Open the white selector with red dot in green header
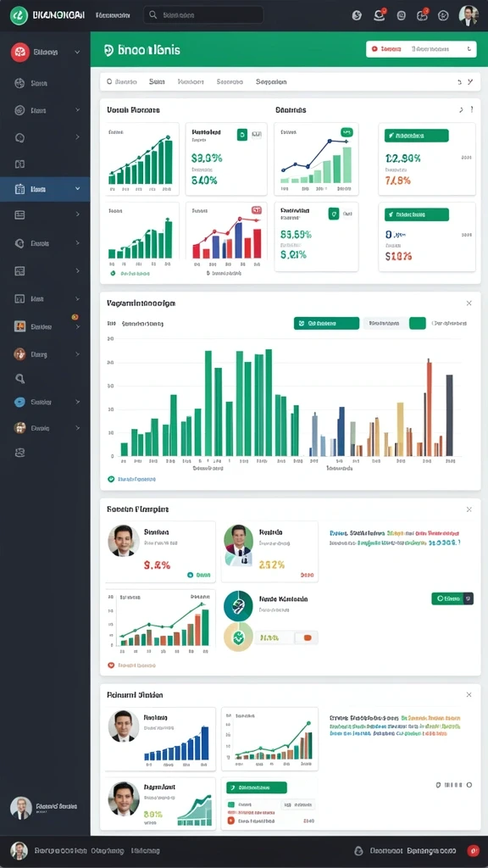 (421, 48)
